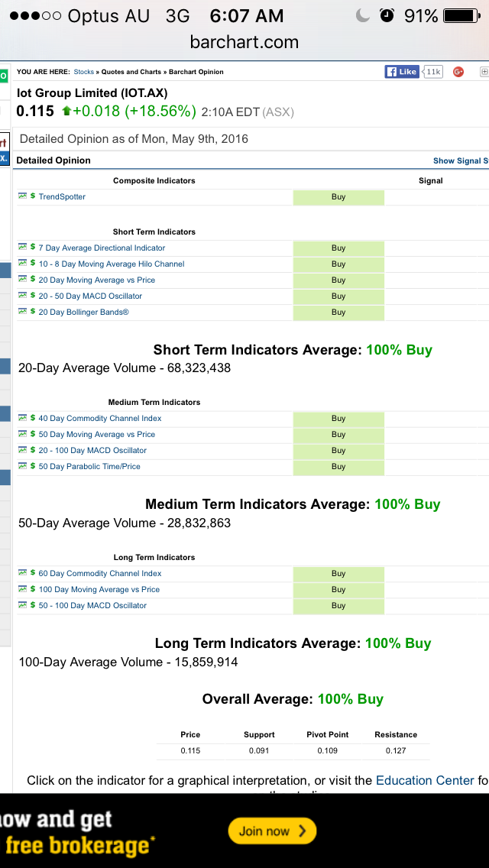The height and width of the screenshot is (868, 489).
Task: Tap dollar icon for 50 Day Moving Average
Action: click(33, 434)
